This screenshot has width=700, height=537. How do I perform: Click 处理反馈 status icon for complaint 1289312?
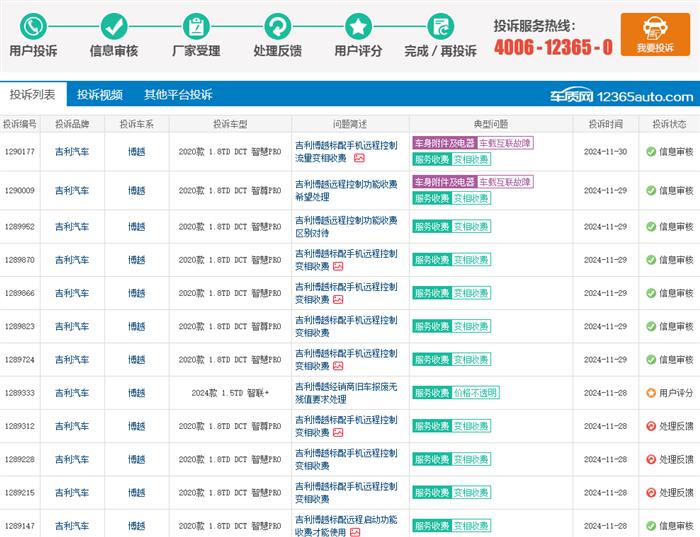click(651, 426)
